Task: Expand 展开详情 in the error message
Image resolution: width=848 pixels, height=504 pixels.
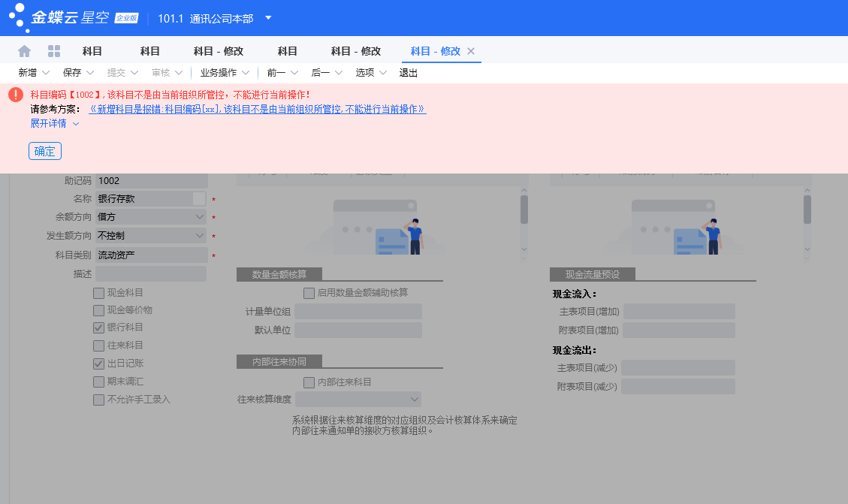Action: point(50,122)
